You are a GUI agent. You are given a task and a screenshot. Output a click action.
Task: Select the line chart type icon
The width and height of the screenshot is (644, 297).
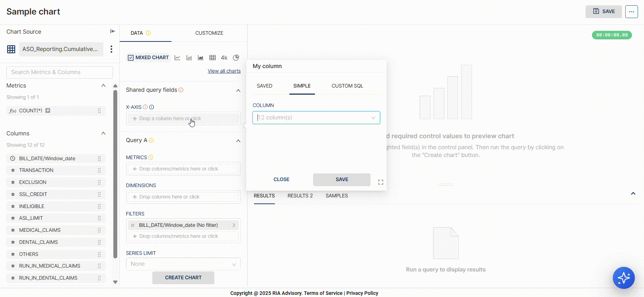(177, 58)
